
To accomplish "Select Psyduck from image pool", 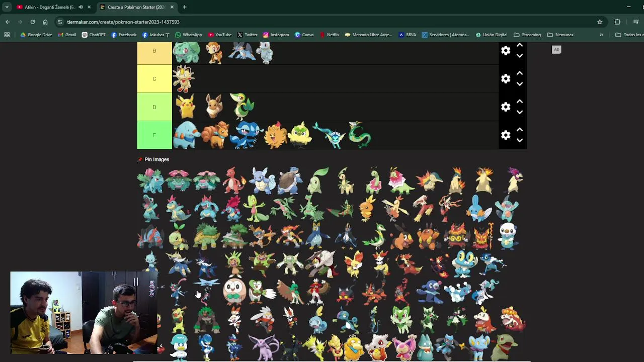I will coord(353,348).
